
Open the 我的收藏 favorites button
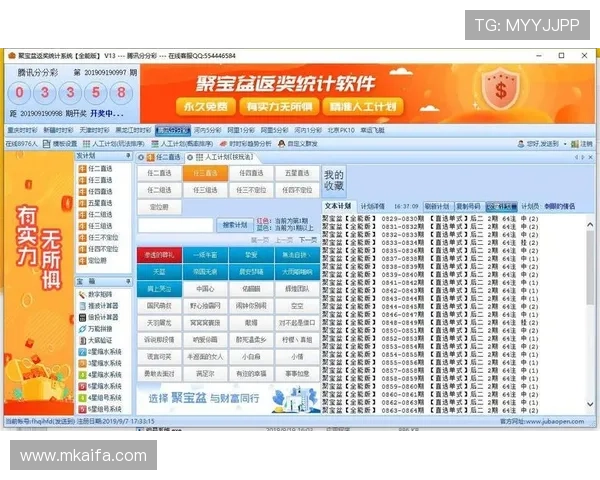[334, 181]
